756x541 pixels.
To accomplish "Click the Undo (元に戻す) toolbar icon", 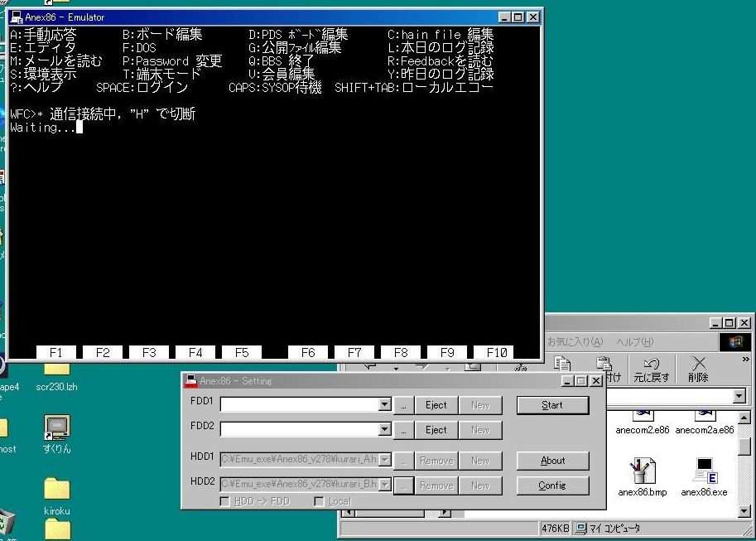I will pyautogui.click(x=652, y=370).
